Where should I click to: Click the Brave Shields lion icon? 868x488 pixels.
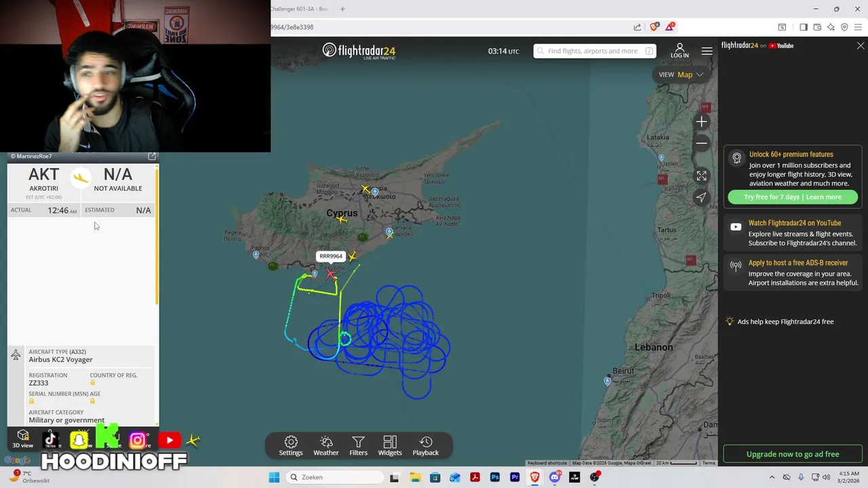[x=654, y=27]
